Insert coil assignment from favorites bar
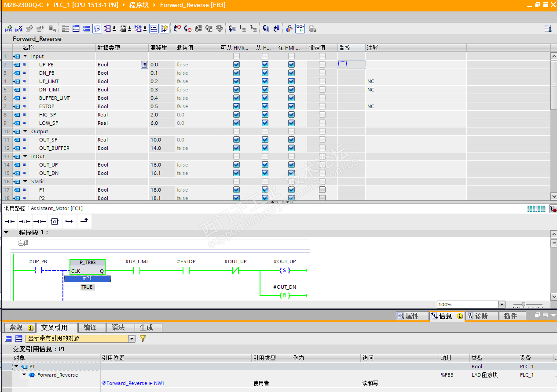Image resolution: width=557 pixels, height=392 pixels. click(x=40, y=221)
